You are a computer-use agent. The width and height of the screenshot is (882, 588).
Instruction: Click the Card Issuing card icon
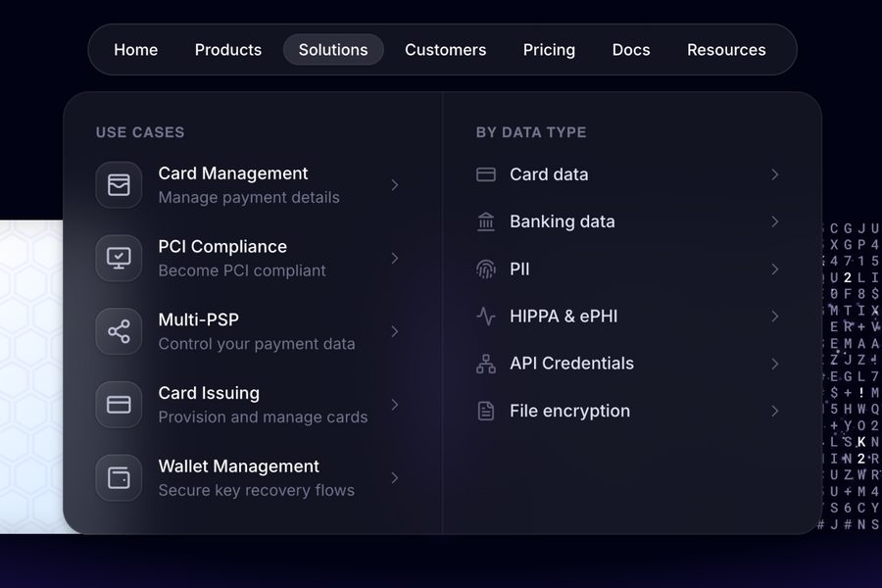coord(118,405)
